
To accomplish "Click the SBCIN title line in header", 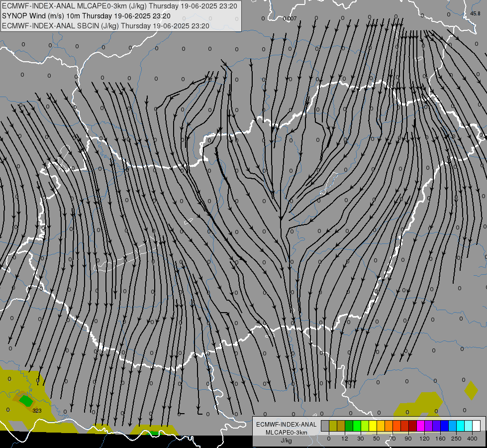I will point(105,26).
